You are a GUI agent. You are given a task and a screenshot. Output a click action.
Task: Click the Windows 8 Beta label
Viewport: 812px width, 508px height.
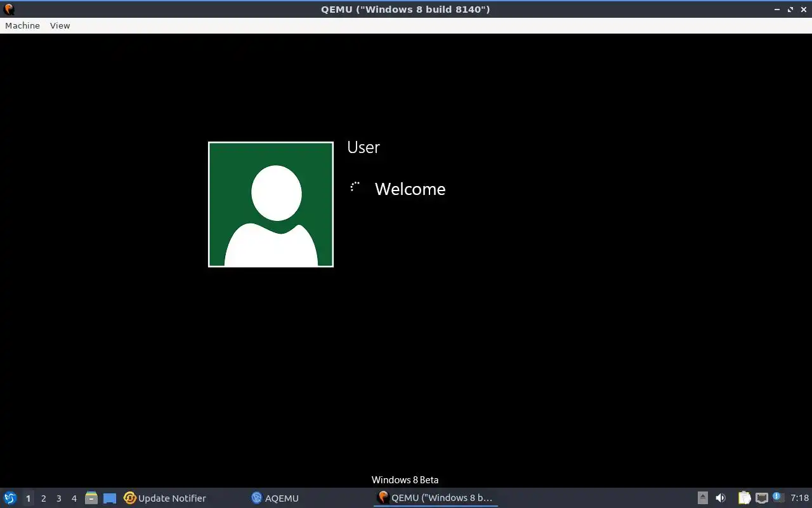pyautogui.click(x=405, y=480)
